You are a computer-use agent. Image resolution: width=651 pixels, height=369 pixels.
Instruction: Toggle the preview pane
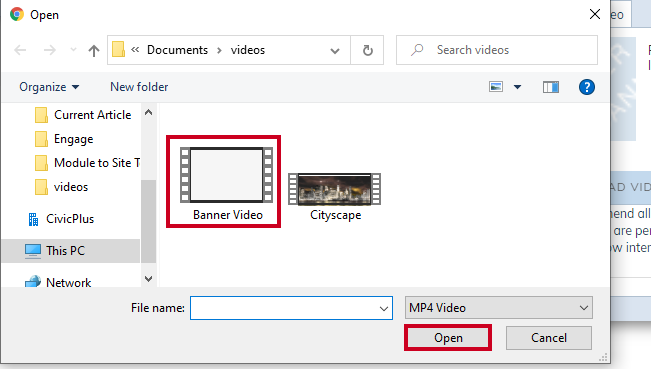[x=551, y=87]
